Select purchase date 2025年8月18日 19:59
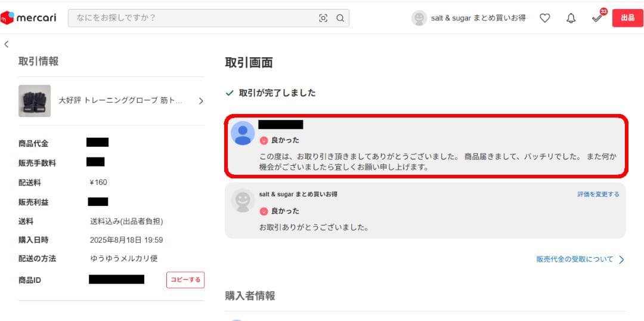The image size is (644, 321). pyautogui.click(x=126, y=240)
